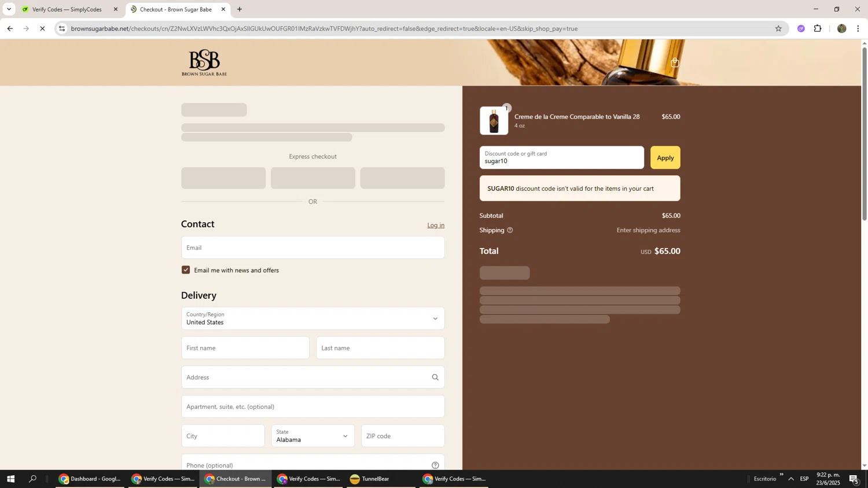The width and height of the screenshot is (868, 488).
Task: Open Windows Start menu
Action: point(10,479)
